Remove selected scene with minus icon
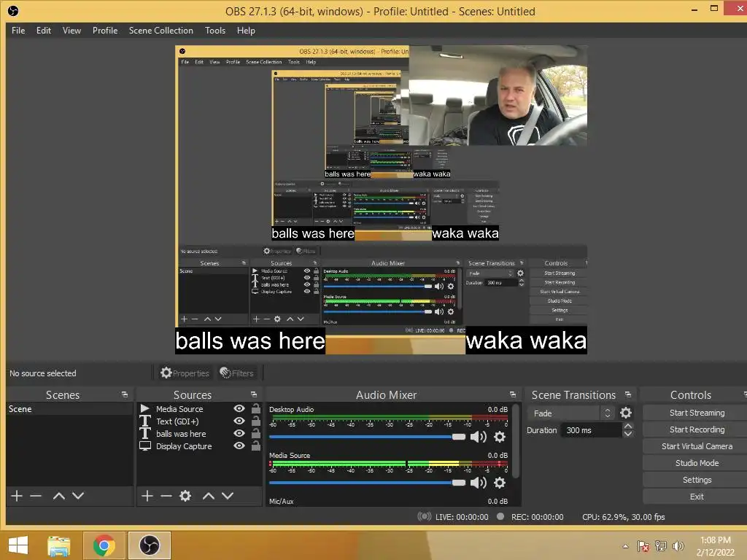Image resolution: width=747 pixels, height=560 pixels. point(36,496)
